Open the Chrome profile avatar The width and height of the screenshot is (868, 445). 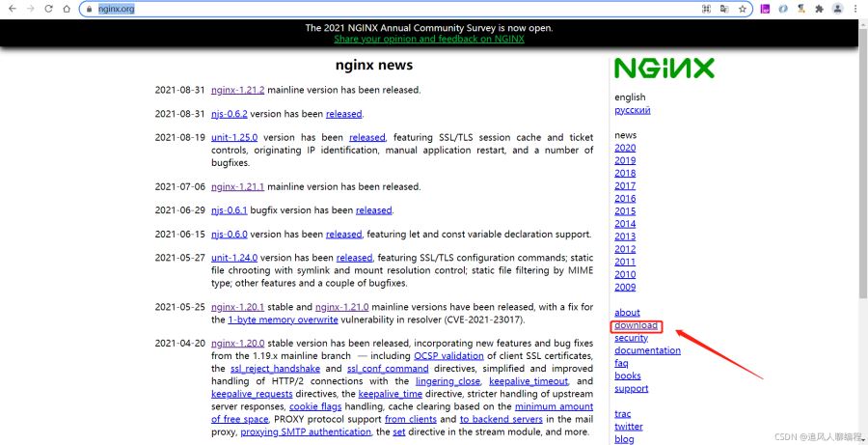(x=838, y=9)
